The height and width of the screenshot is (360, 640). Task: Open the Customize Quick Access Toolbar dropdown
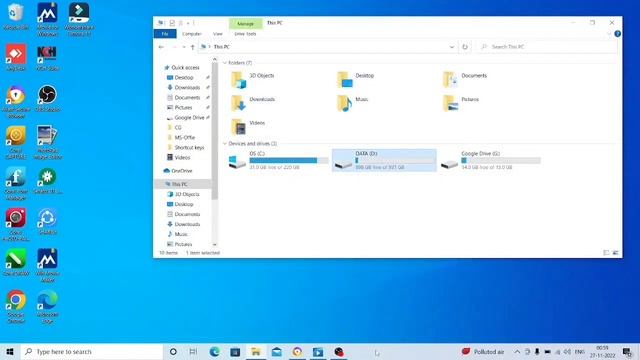[x=188, y=23]
